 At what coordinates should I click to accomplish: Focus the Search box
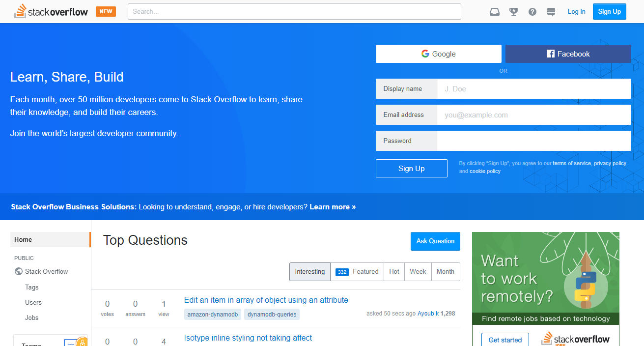coord(294,11)
